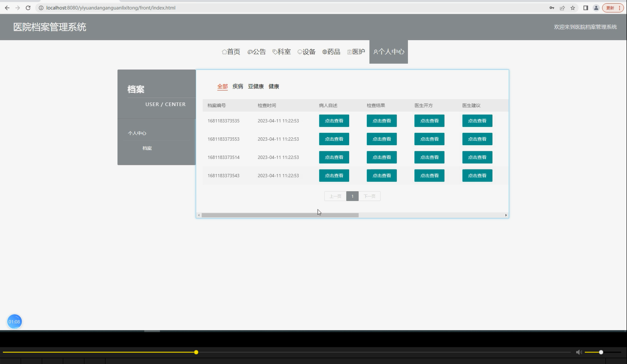Click 欢迎来到医院档案管理系统 welcome text

pyautogui.click(x=585, y=27)
